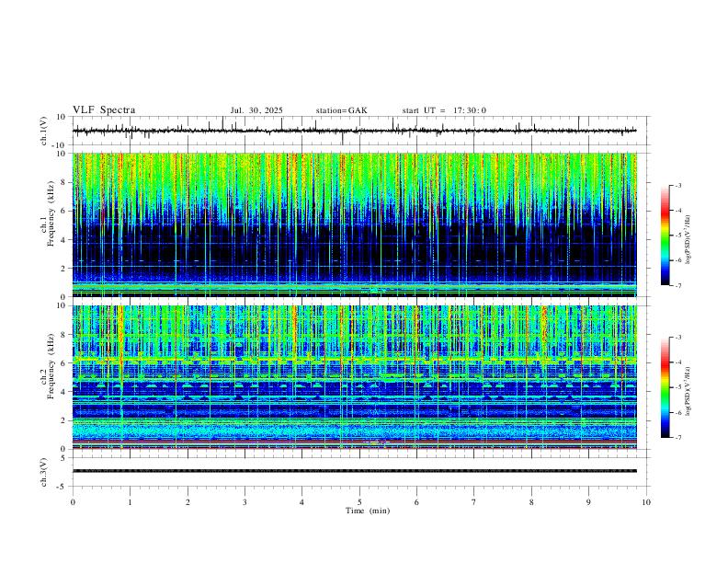
Task: Click the "station=GAK" header label
Action: [x=341, y=110]
